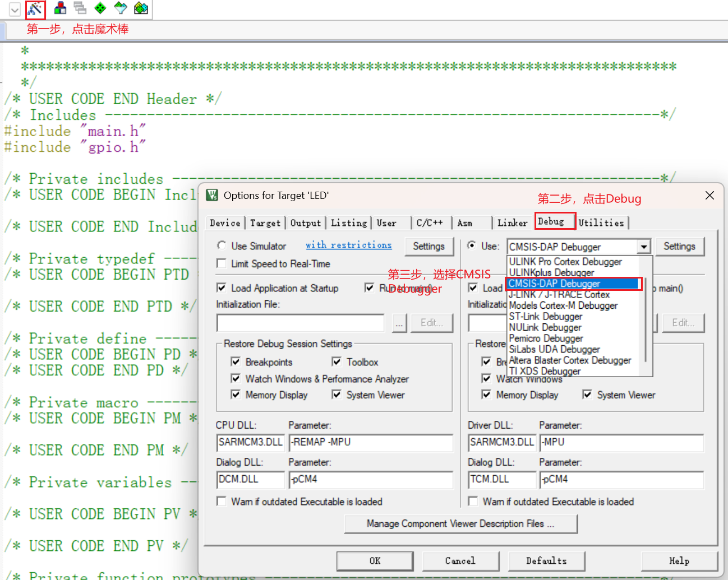Click CPU DLL field containing SARMCM3.DLL
This screenshot has height=580, width=728.
[x=251, y=442]
